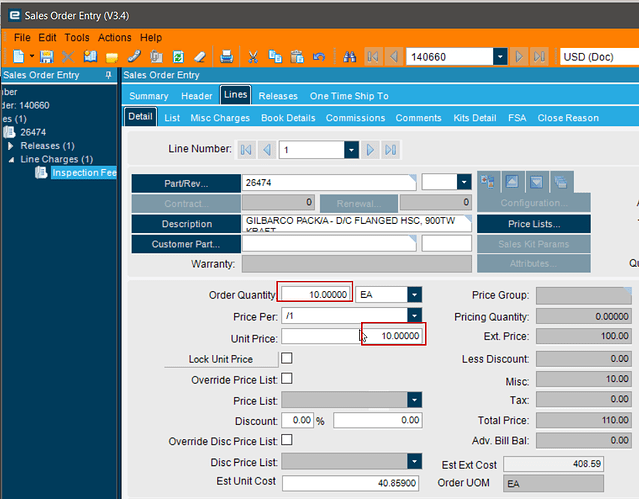Viewport: 639px width, 499px height.
Task: Open the EA unit of measure dropdown
Action: [414, 295]
